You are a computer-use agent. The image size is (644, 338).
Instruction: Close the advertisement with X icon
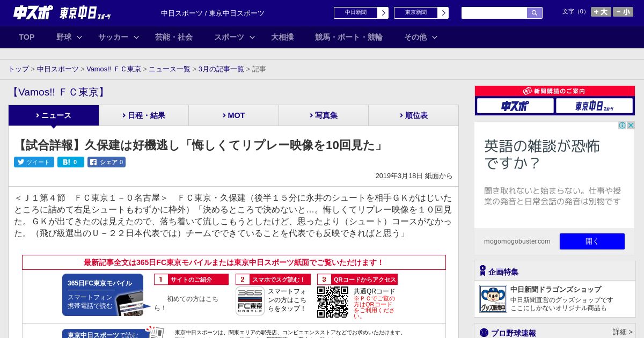[631, 126]
